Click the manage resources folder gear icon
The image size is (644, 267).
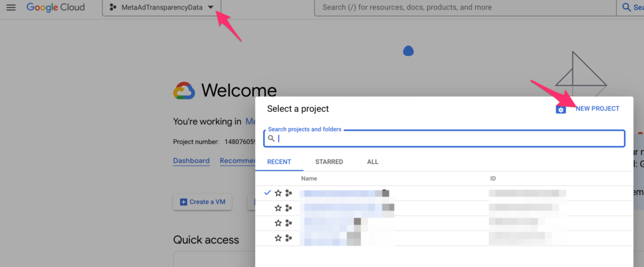[561, 109]
